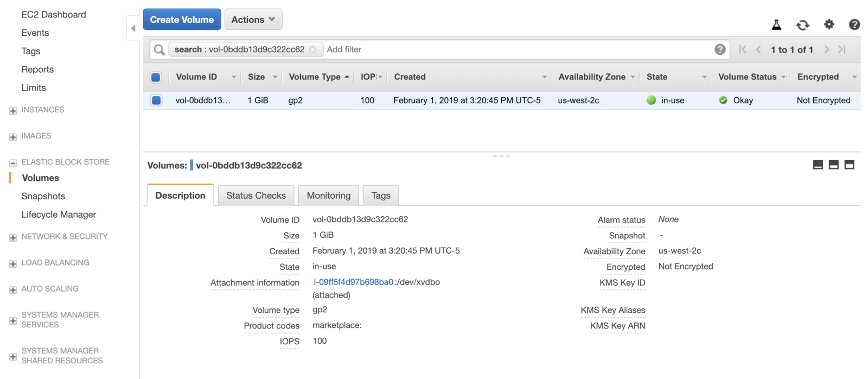
Task: Expand the NETWORK & SECURITY section
Action: 13,238
